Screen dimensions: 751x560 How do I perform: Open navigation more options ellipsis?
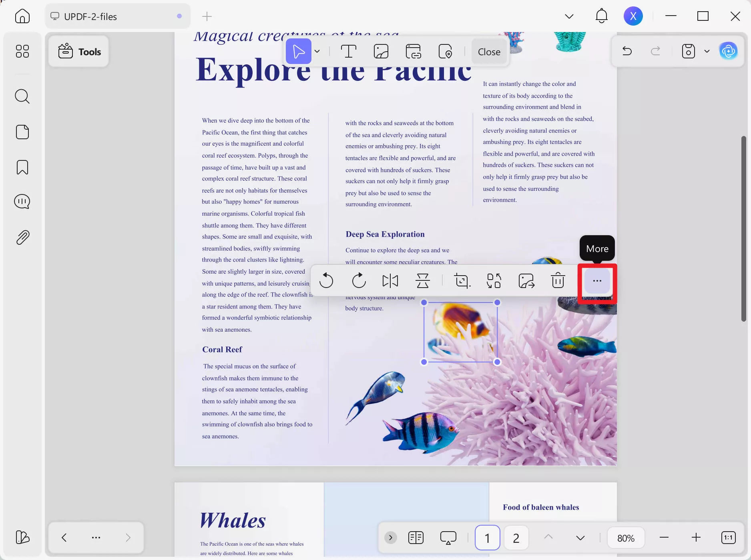click(x=96, y=537)
